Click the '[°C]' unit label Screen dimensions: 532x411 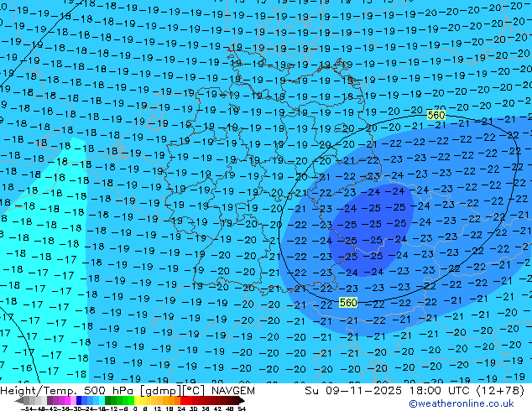192,391
